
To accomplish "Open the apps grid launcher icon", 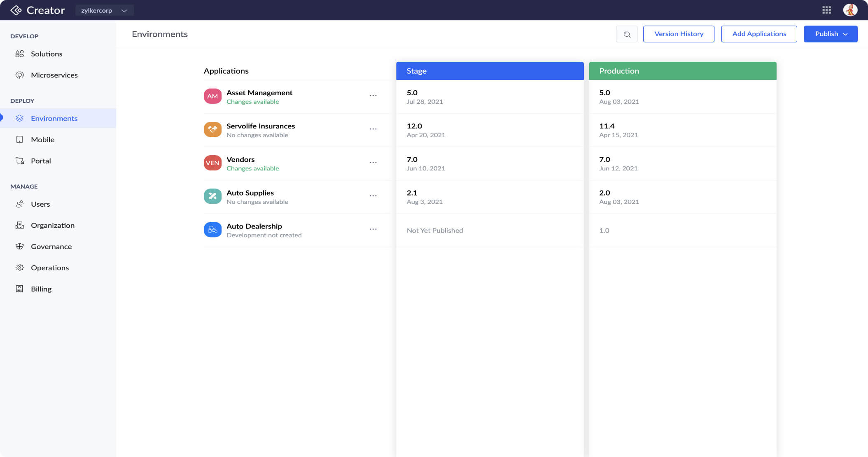I will [x=826, y=10].
